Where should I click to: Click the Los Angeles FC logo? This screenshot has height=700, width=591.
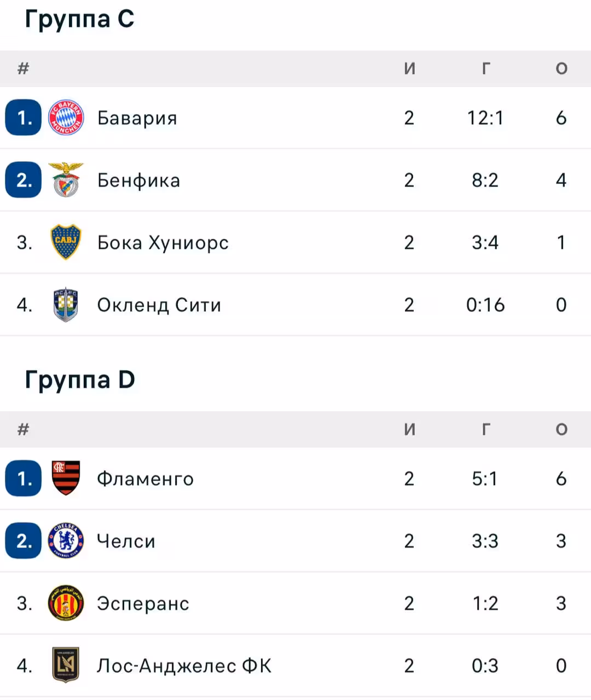[x=66, y=666]
